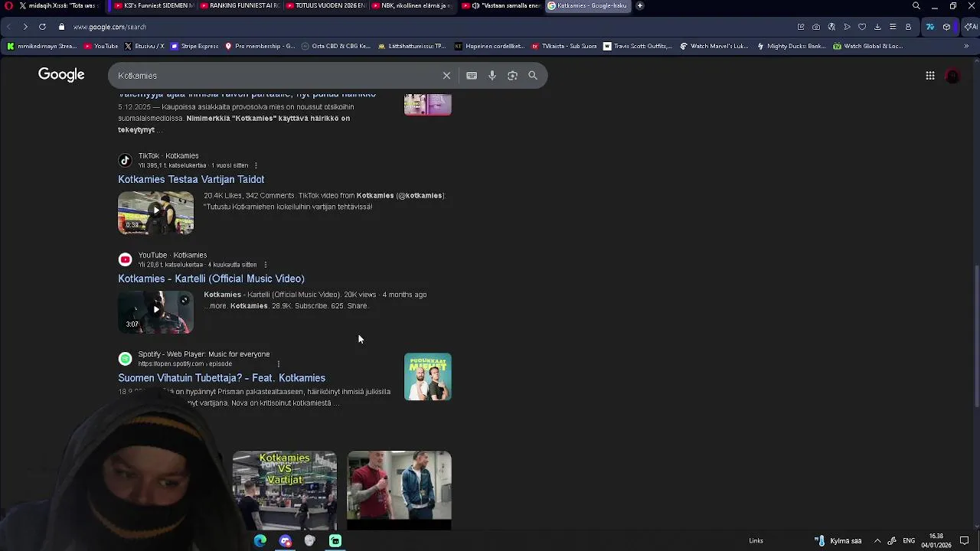Open browser profile icon in toolbar
Viewport: 980px width, 551px height.
[908, 27]
